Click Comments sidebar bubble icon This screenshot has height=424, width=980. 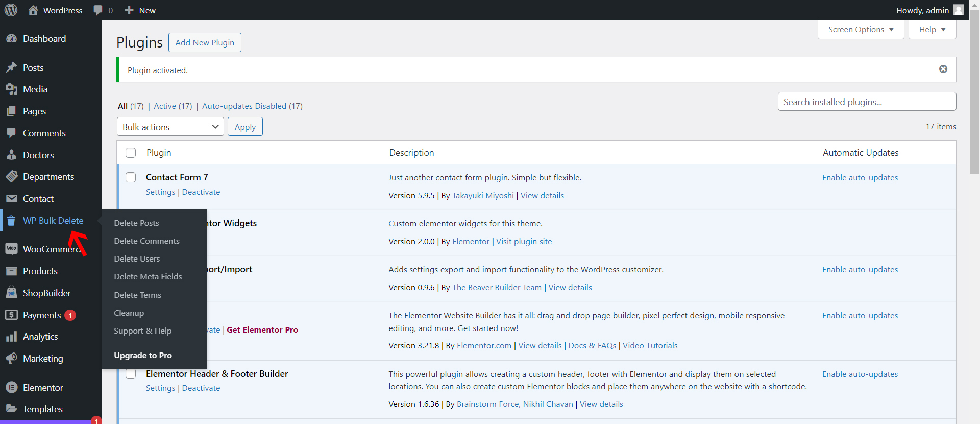(11, 133)
